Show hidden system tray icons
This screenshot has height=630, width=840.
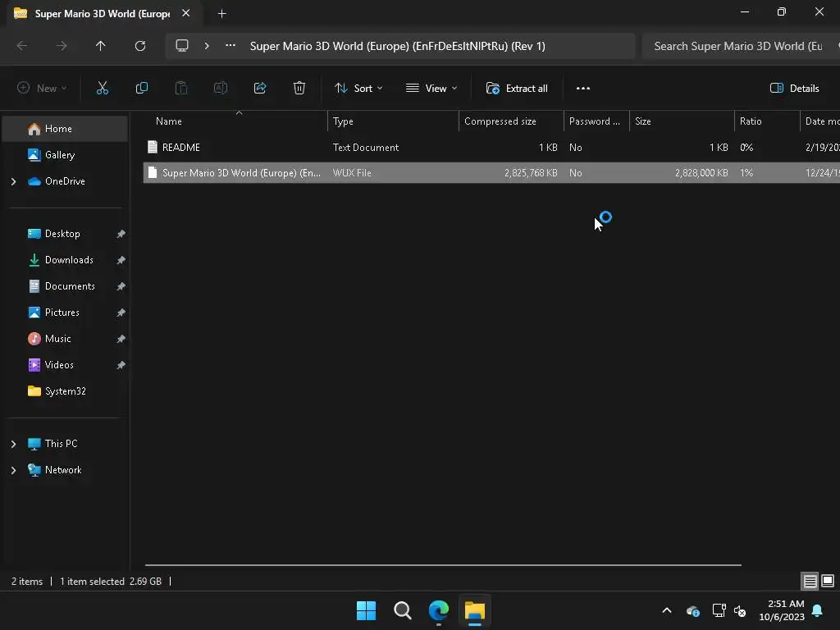[x=667, y=610]
